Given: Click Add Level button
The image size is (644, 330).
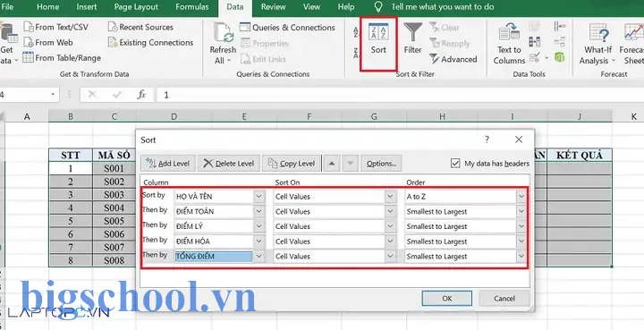Looking at the screenshot, I should click(167, 164).
